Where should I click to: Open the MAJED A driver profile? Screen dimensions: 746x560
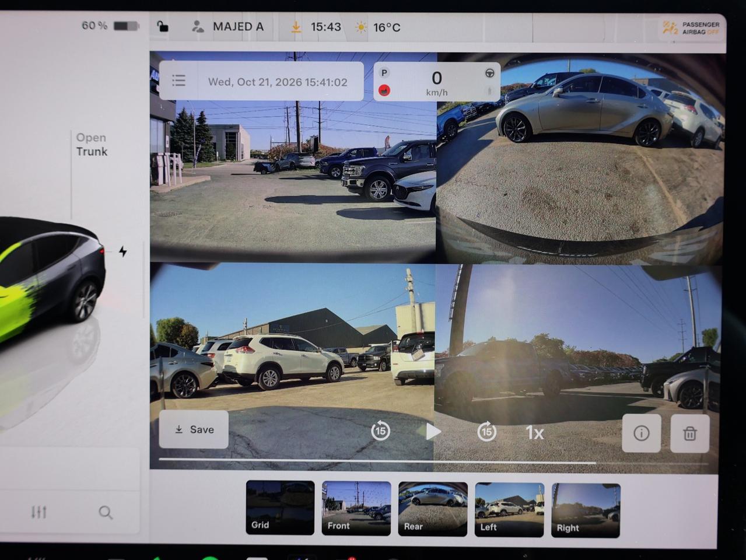click(227, 26)
